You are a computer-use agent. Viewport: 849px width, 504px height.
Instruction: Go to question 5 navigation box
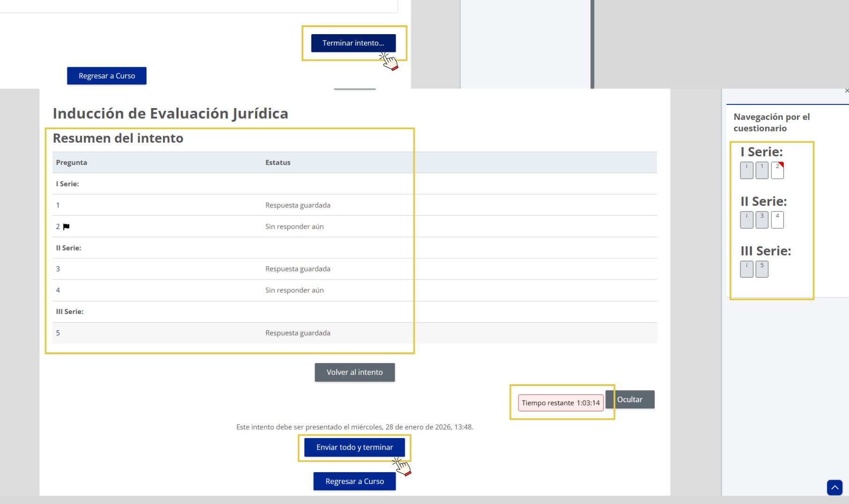[x=761, y=269]
